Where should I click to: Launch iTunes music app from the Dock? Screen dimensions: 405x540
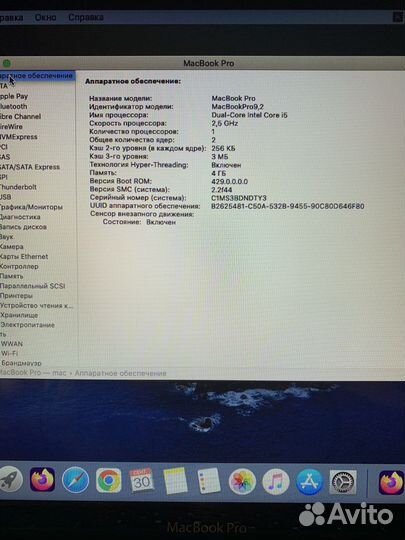pos(276,482)
